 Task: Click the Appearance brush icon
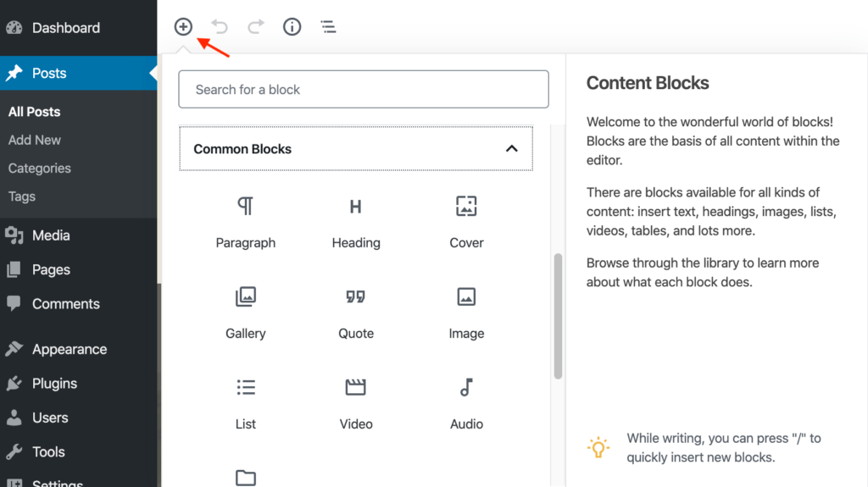click(x=14, y=349)
